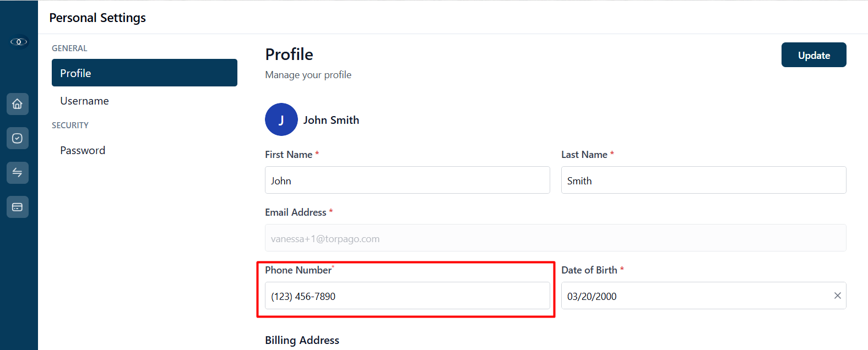Image resolution: width=868 pixels, height=350 pixels.
Task: Click the Profile page heading
Action: coord(289,54)
